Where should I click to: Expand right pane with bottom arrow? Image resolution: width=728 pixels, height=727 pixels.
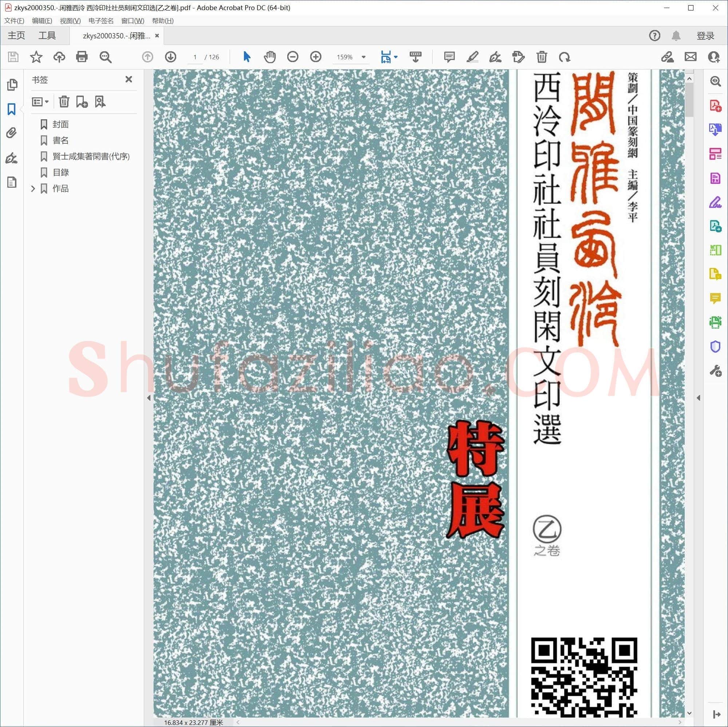[x=716, y=715]
